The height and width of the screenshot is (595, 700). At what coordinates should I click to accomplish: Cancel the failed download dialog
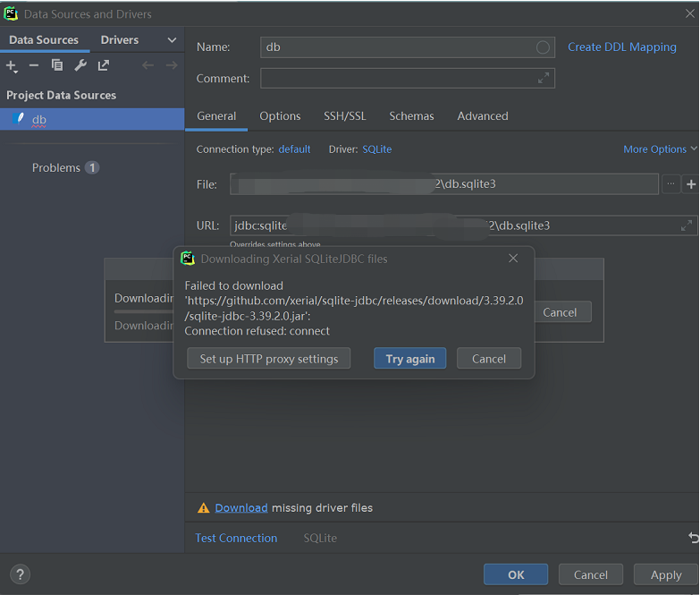coord(489,359)
